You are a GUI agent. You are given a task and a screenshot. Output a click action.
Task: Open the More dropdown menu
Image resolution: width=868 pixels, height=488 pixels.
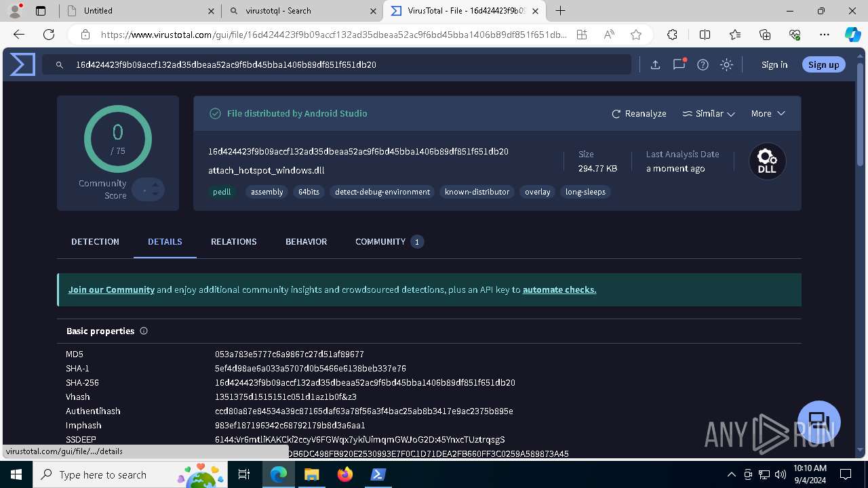pos(768,113)
